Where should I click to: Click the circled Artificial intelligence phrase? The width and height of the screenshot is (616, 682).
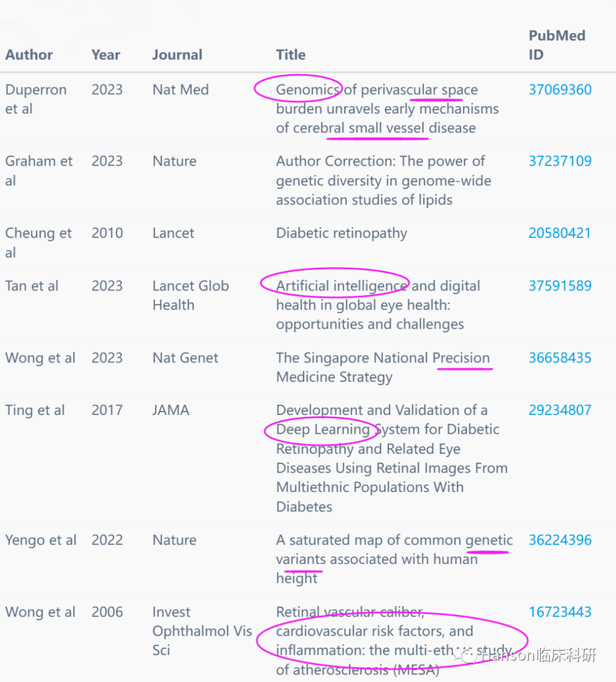[x=342, y=286]
